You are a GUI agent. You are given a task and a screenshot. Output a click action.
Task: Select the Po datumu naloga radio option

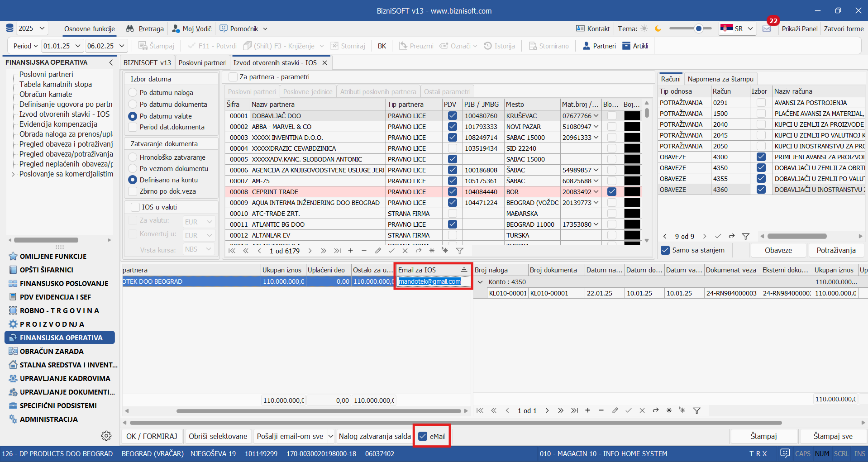pyautogui.click(x=133, y=92)
